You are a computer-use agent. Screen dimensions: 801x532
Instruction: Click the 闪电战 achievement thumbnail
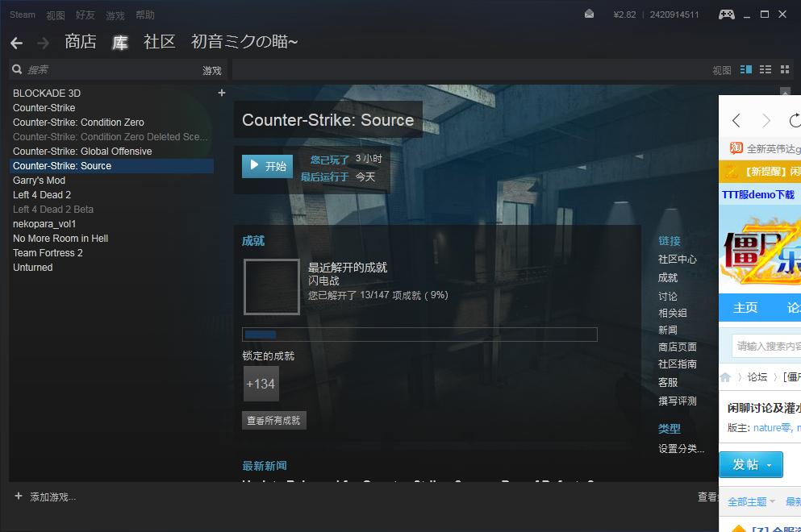(x=272, y=287)
